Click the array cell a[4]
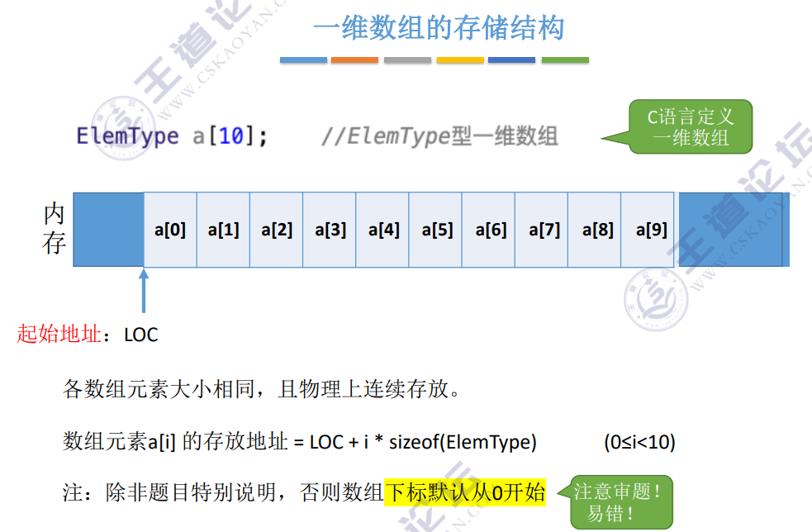This screenshot has height=532, width=812. pos(382,230)
